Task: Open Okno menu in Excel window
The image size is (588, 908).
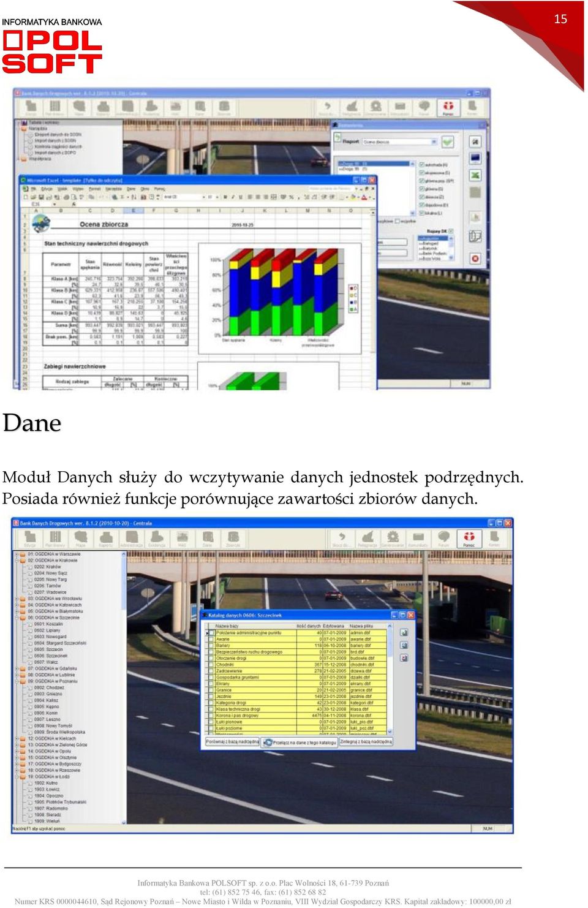Action: (145, 189)
